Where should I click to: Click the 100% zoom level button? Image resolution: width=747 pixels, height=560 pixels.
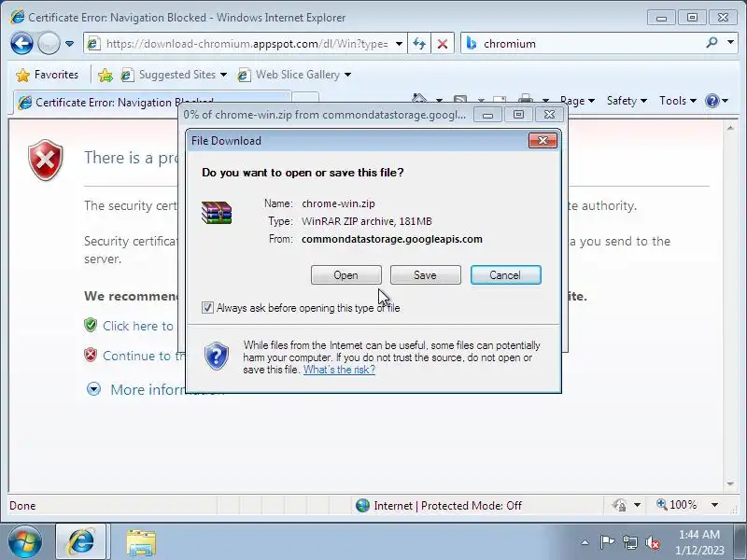click(x=676, y=505)
